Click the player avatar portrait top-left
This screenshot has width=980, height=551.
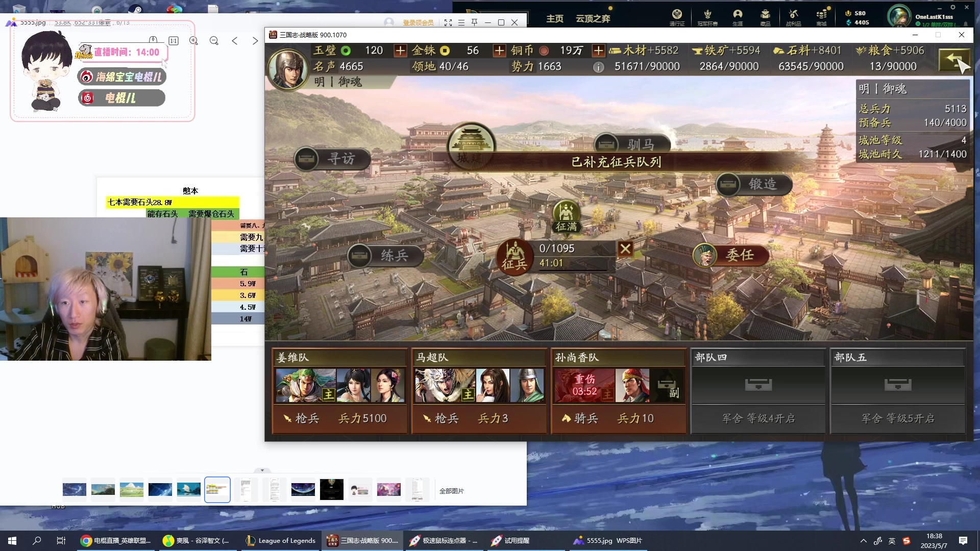point(287,69)
